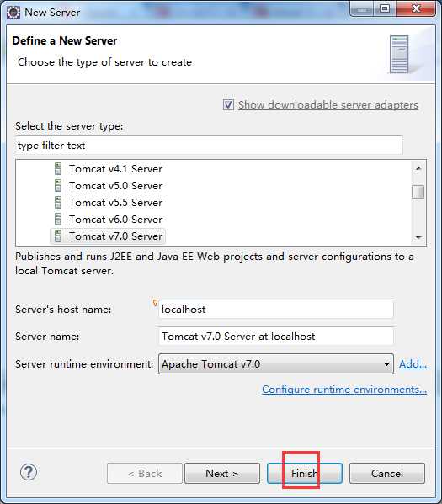Image resolution: width=442 pixels, height=504 pixels.
Task: Click the Tomcat v5.5 Server icon
Action: (x=58, y=203)
